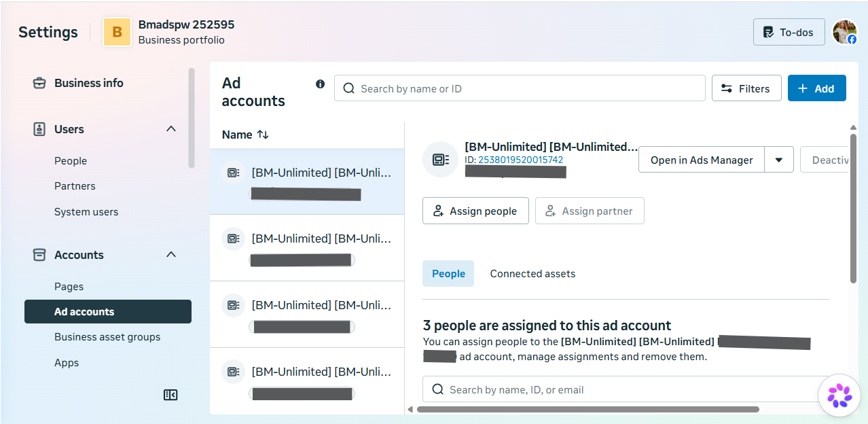
Task: Click the Assign partner button
Action: coord(590,211)
